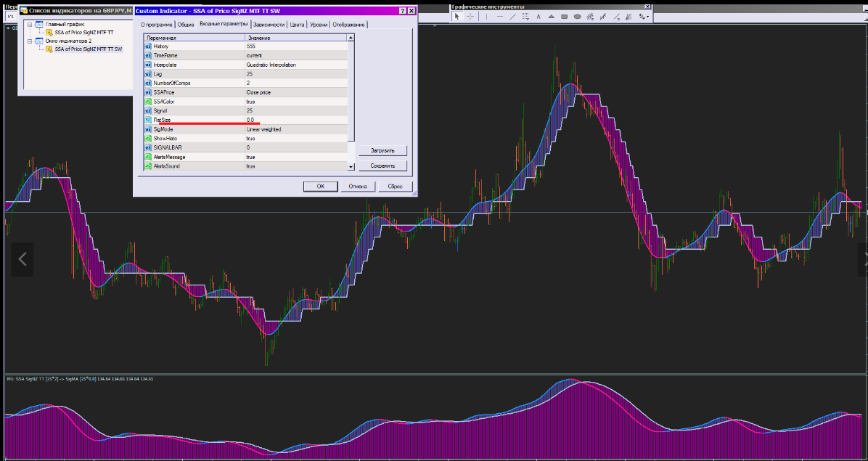This screenshot has width=868, height=461.
Task: Switch to the 'Цвета' tab
Action: pos(297,25)
